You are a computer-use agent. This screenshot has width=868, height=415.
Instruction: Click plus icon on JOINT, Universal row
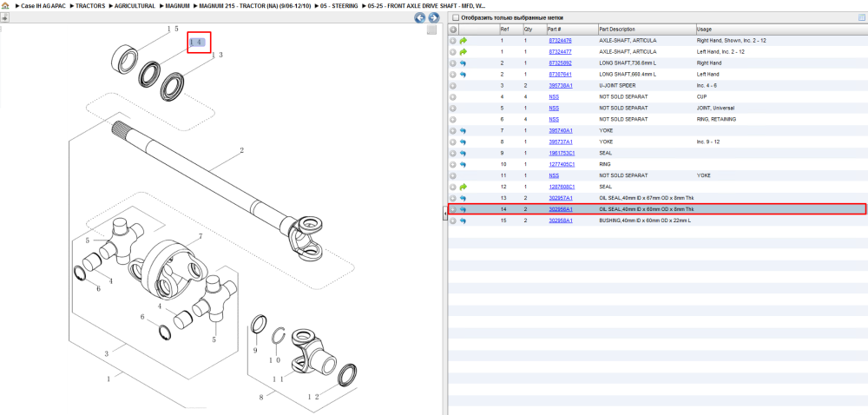[x=453, y=108]
